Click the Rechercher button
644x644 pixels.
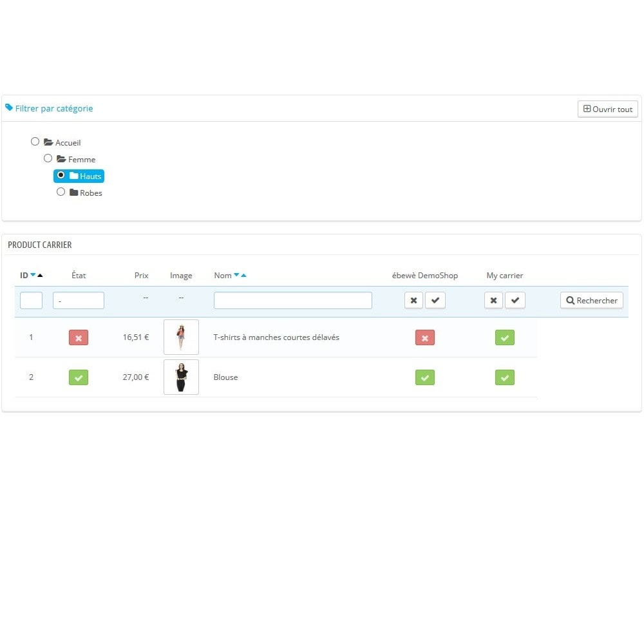591,300
